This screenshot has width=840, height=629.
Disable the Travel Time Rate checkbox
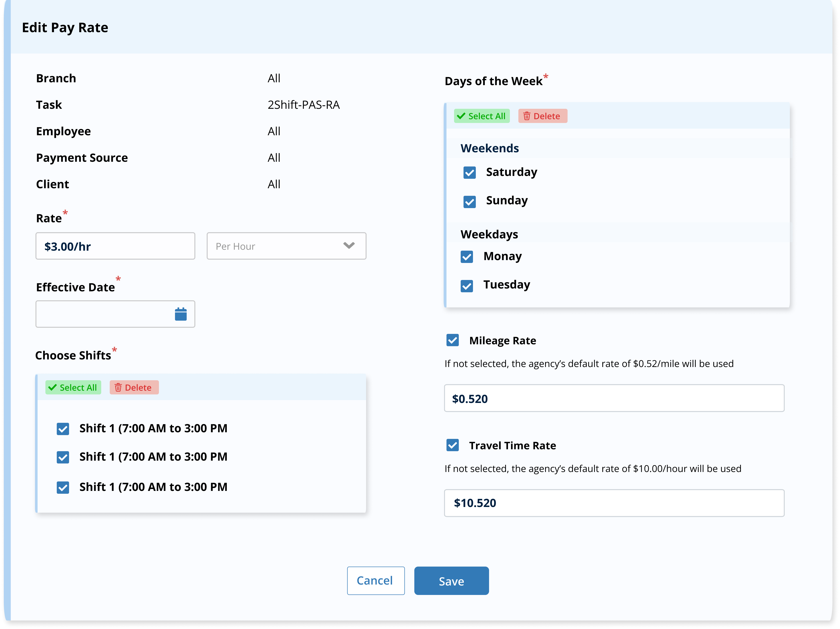453,445
